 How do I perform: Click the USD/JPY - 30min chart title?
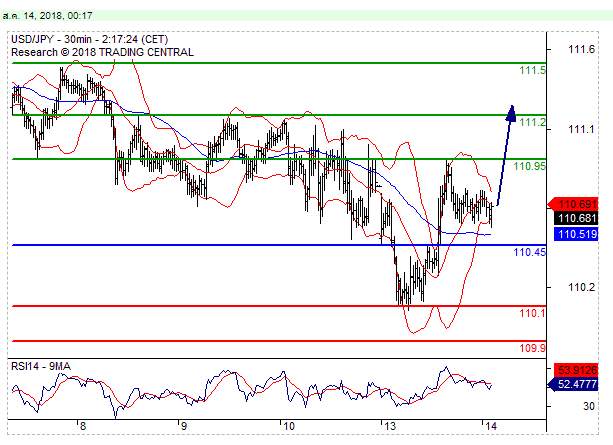(x=90, y=39)
